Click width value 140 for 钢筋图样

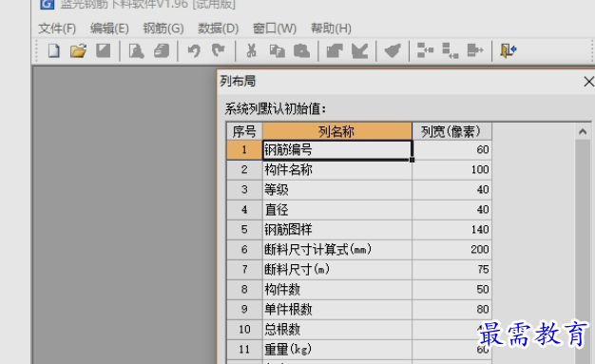click(x=451, y=230)
